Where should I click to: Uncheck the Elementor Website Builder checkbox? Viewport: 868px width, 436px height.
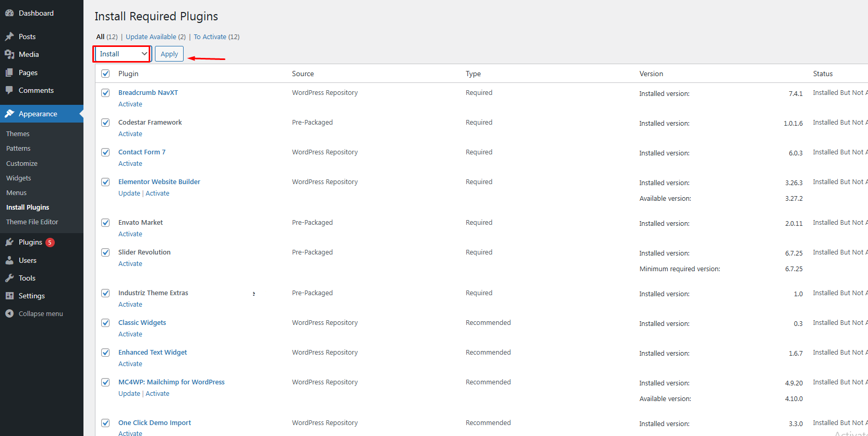pos(105,182)
